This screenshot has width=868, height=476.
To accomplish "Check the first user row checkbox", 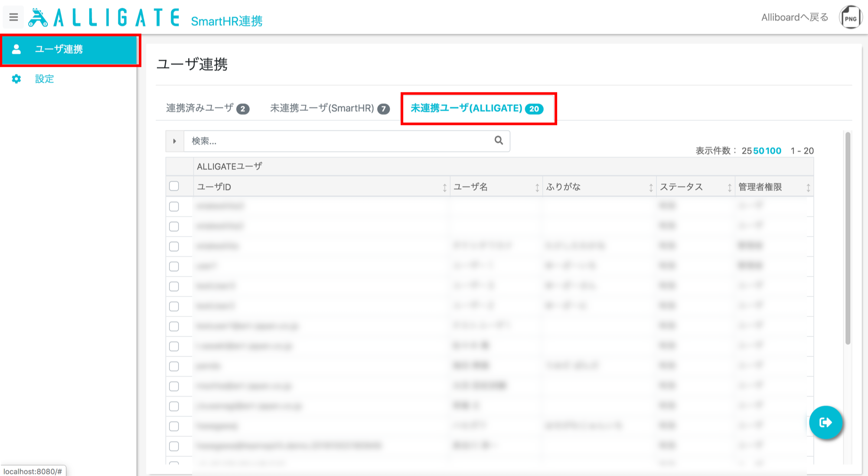I will (174, 207).
